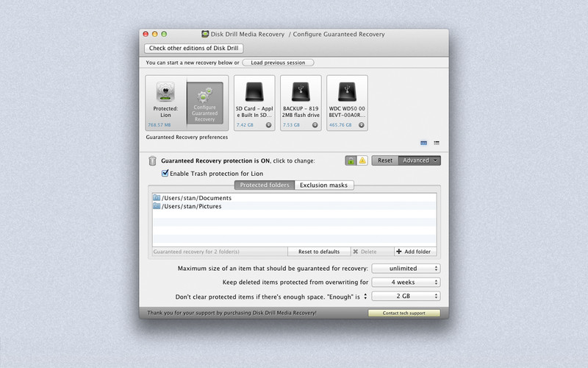Click Reset to defaults button
This screenshot has height=368, width=588.
(x=319, y=252)
